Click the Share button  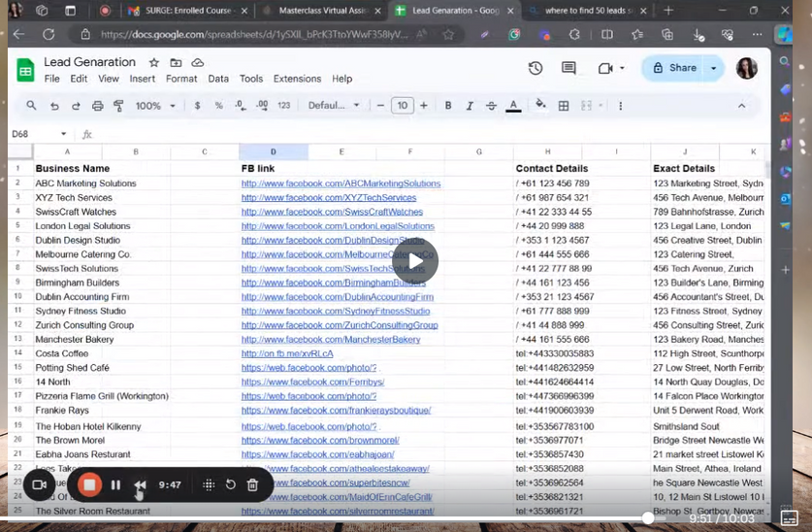[x=675, y=68]
